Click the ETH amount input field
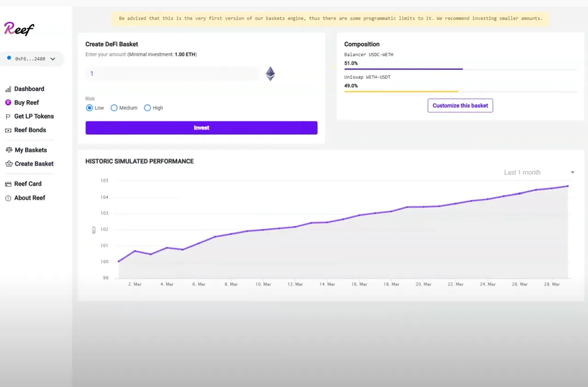Screen dimensions: 588x387 pyautogui.click(x=173, y=74)
